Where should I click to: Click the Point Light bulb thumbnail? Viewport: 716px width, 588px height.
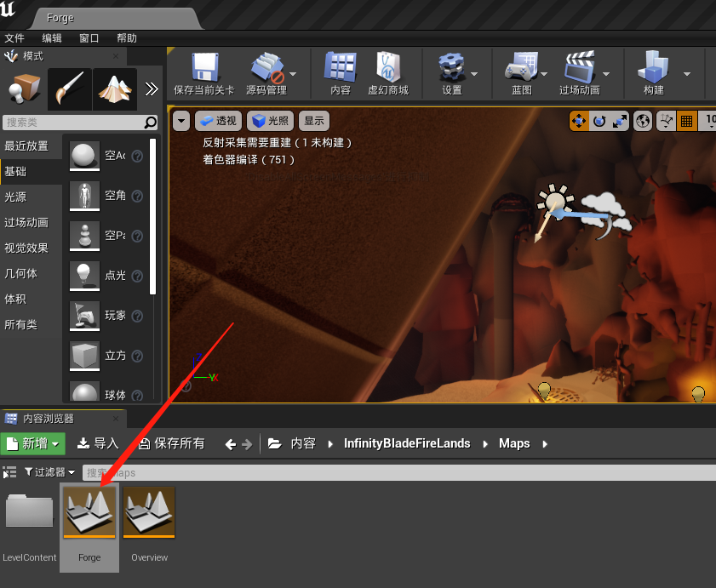pyautogui.click(x=84, y=276)
